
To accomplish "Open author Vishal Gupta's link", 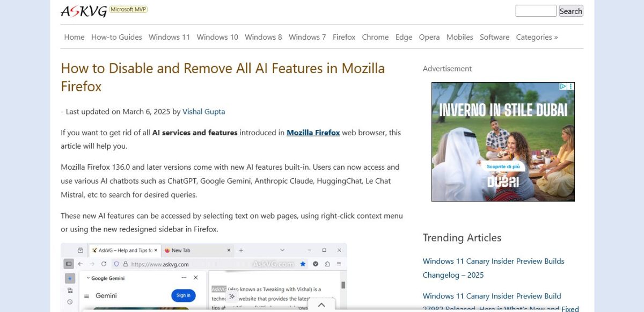I will [203, 112].
